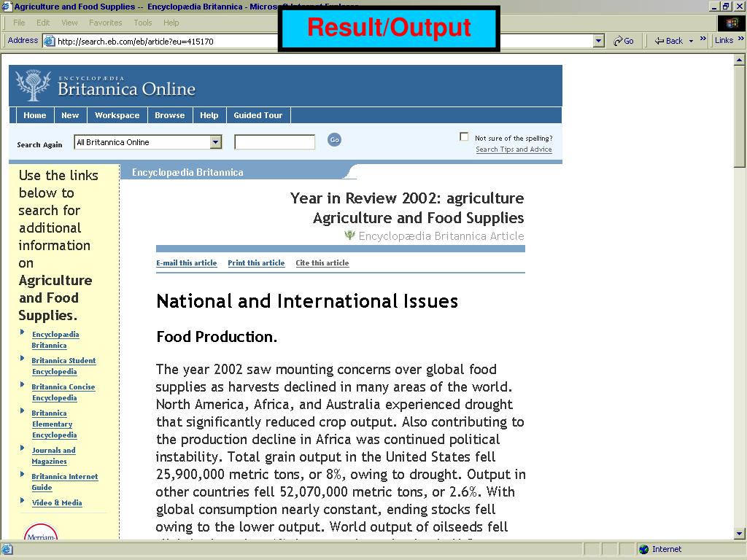Open the Search Tips and Advice link
This screenshot has height=560, width=747.
click(x=514, y=149)
